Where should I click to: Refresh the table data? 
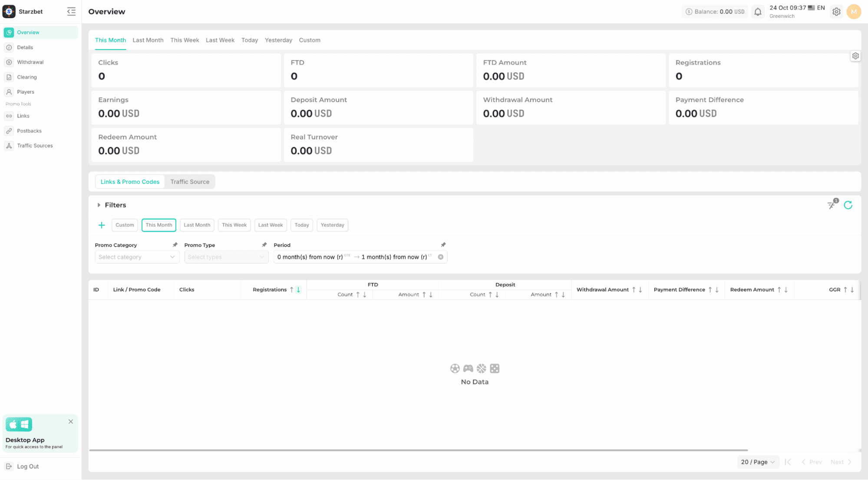[848, 205]
